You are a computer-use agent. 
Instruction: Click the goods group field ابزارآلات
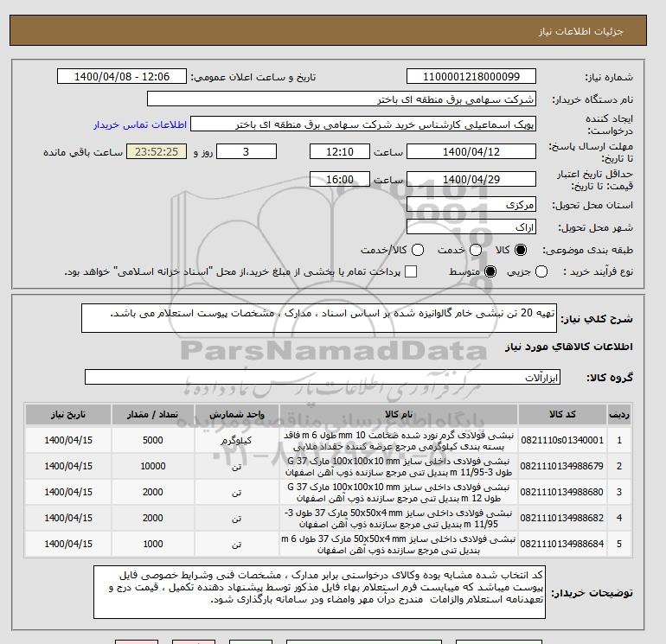[x=323, y=377]
